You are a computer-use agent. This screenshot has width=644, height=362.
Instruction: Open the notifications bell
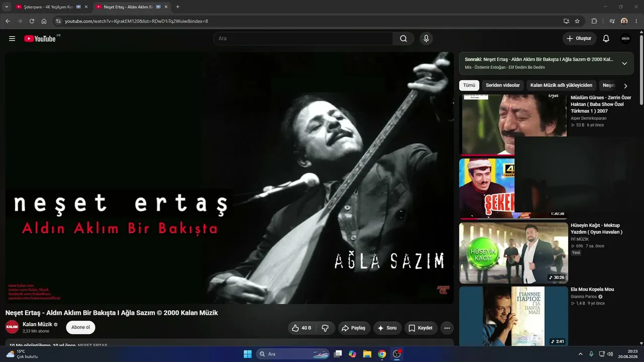coord(606,39)
